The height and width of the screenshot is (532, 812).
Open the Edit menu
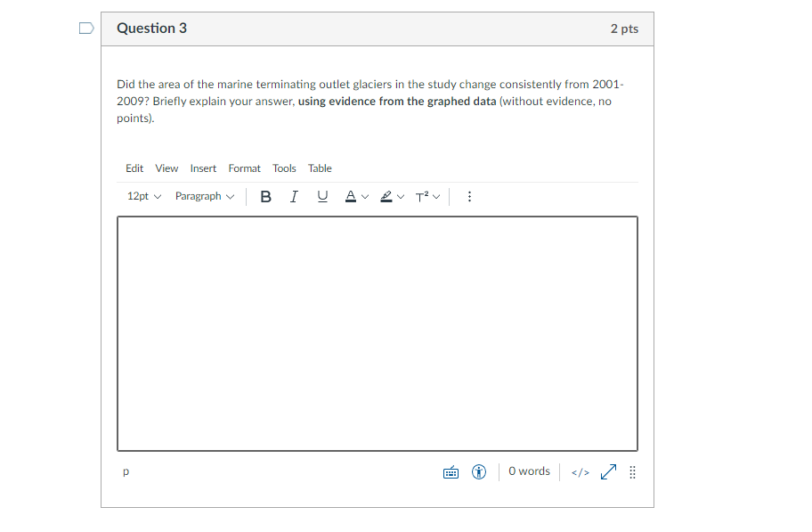(x=134, y=168)
